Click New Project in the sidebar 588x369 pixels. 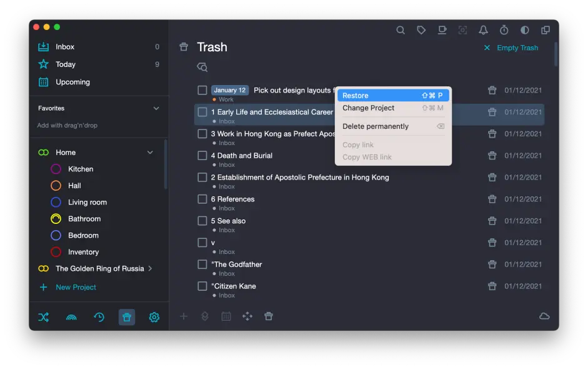76,287
